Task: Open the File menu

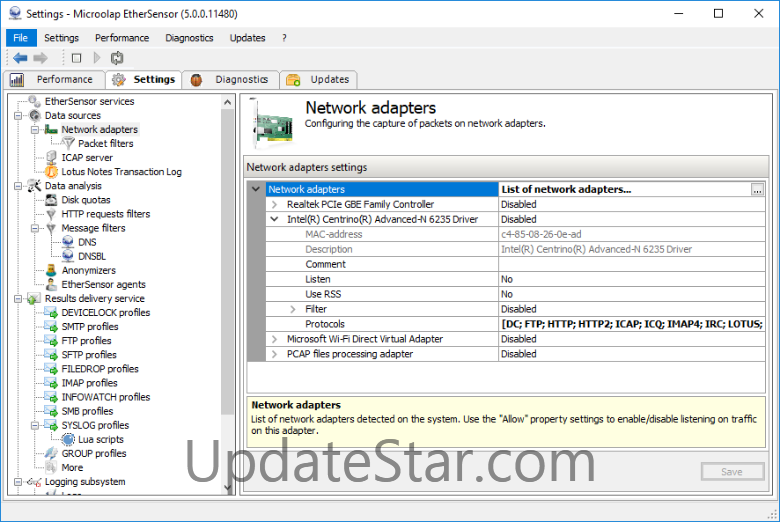Action: click(20, 38)
